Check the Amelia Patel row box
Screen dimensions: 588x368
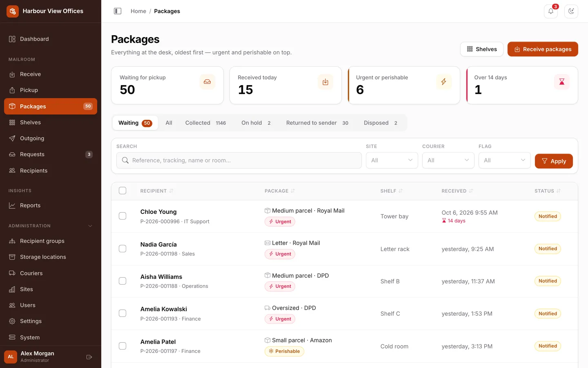[x=122, y=346]
